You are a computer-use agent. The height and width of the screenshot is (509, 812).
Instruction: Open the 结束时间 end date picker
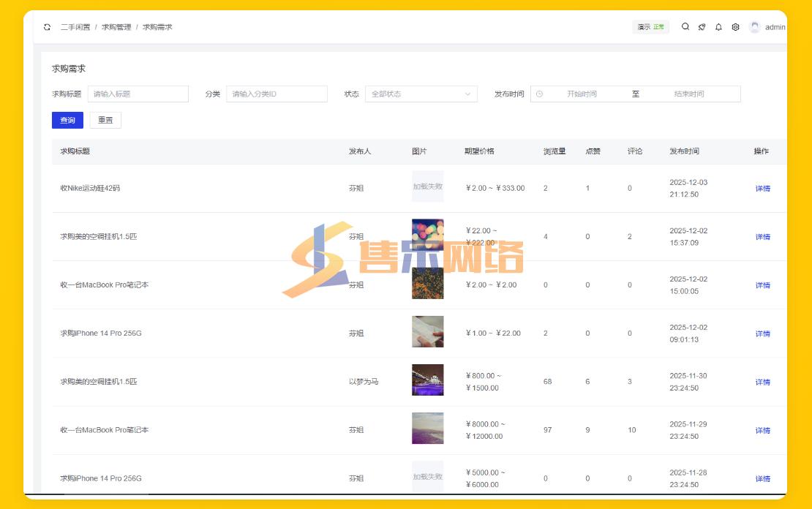coord(688,94)
